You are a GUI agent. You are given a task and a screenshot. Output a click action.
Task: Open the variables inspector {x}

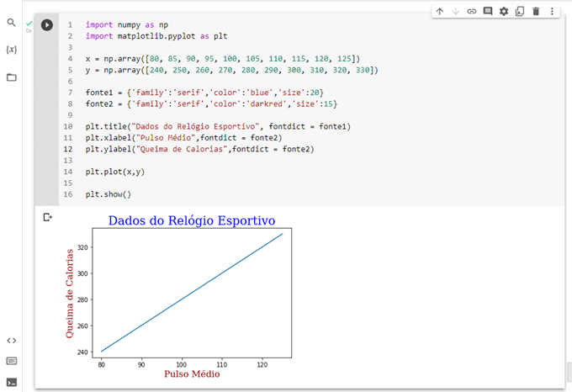click(x=12, y=50)
